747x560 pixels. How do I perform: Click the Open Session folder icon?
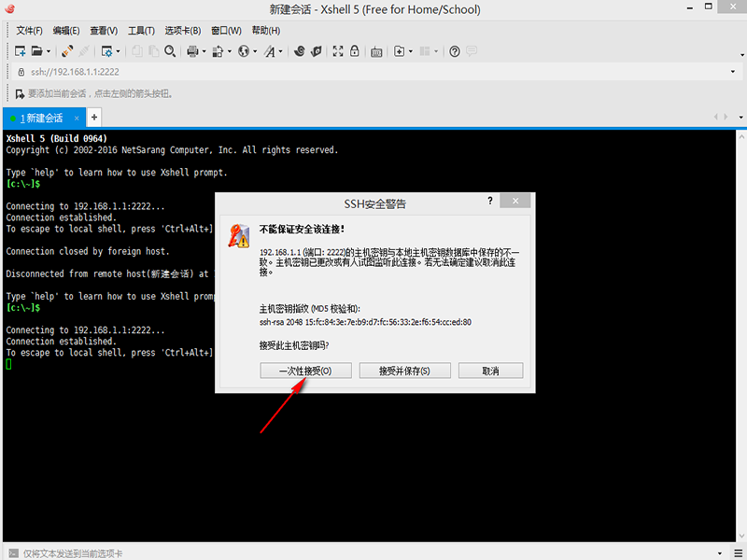click(x=37, y=51)
